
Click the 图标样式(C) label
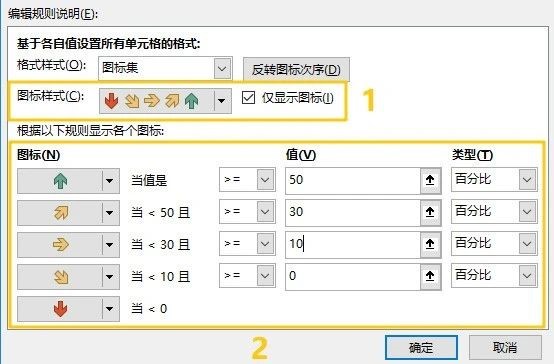pyautogui.click(x=51, y=96)
